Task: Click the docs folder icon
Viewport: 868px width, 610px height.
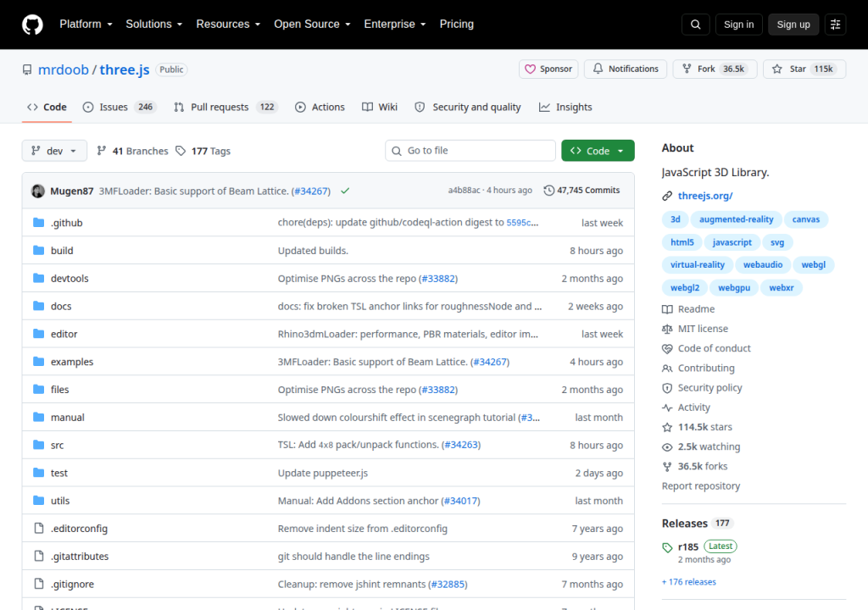Action: [39, 306]
